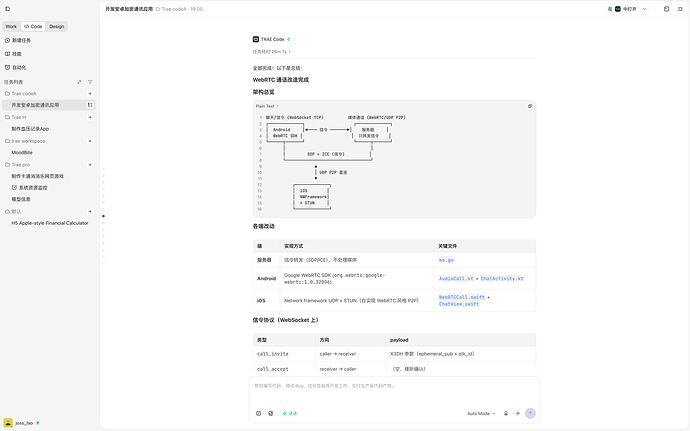The height and width of the screenshot is (431, 690).
Task: Click the filter icon in task list header
Action: click(x=90, y=82)
